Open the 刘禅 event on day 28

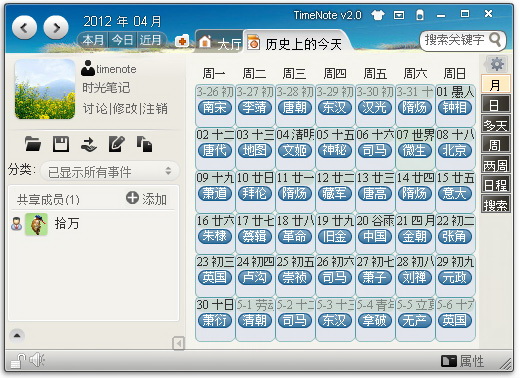tap(415, 278)
